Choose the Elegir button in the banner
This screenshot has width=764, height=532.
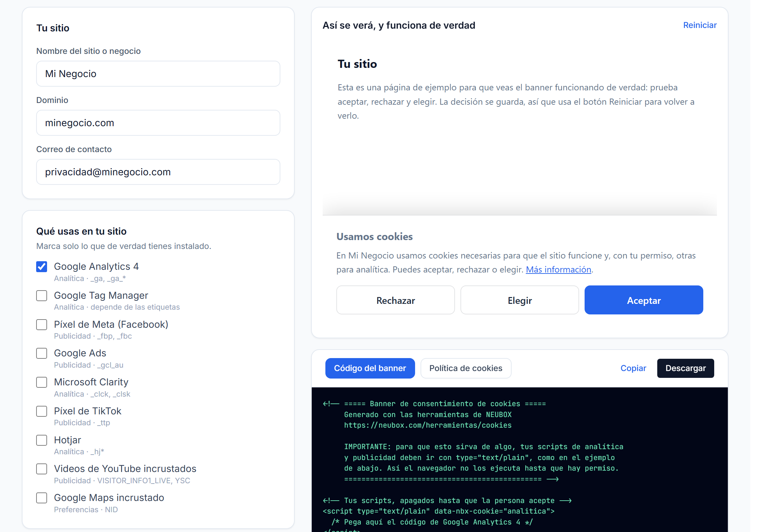520,300
